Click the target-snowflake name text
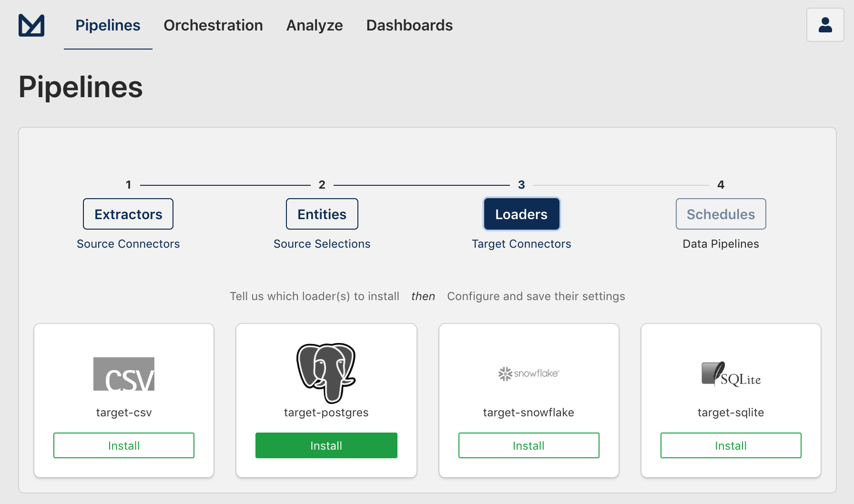Screen dimensions: 854x504 click(529, 413)
